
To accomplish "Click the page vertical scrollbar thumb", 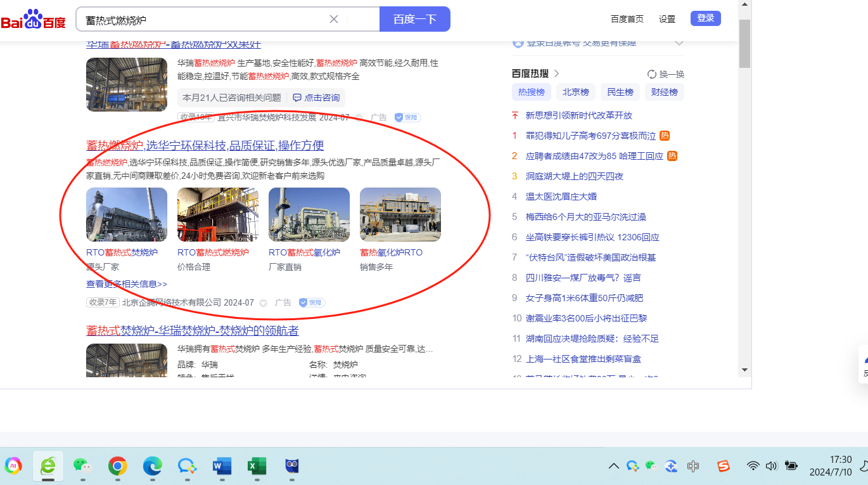I will (x=745, y=43).
